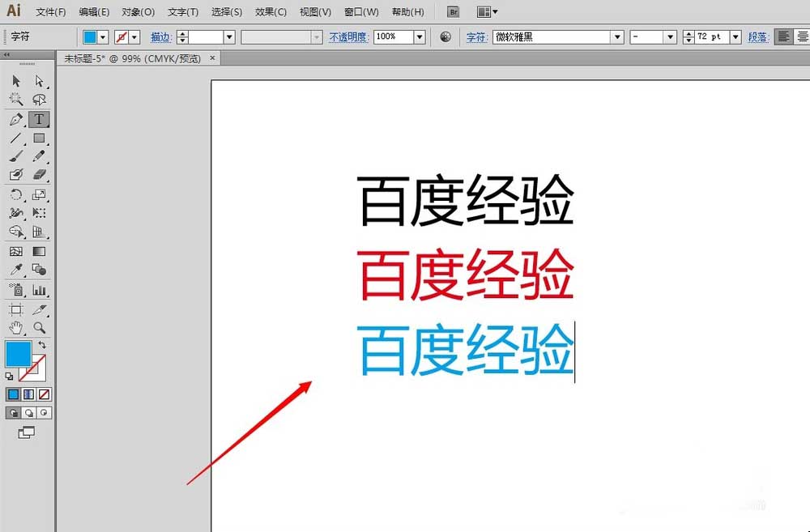Change screen mode at the toolbox bottom
The height and width of the screenshot is (532, 810).
(27, 433)
